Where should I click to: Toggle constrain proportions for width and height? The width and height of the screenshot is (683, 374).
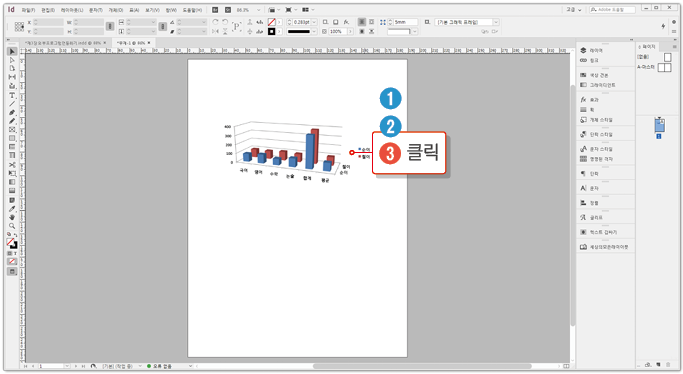pos(110,27)
